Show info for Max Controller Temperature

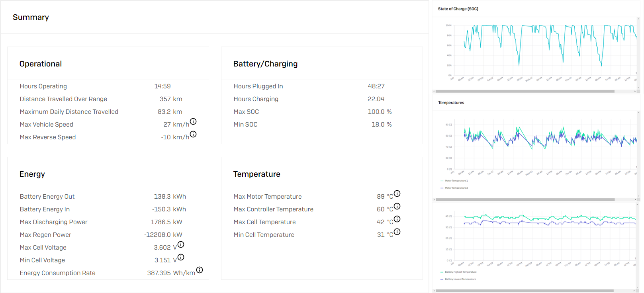[x=397, y=206]
